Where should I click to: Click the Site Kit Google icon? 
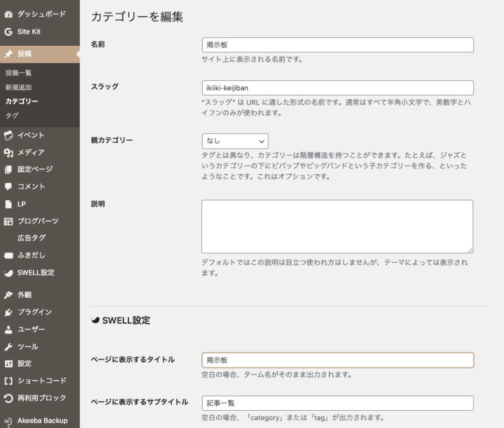[8, 32]
